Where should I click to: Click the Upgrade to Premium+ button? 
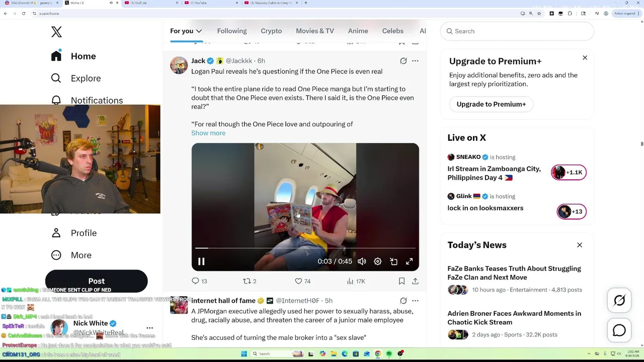tap(491, 104)
